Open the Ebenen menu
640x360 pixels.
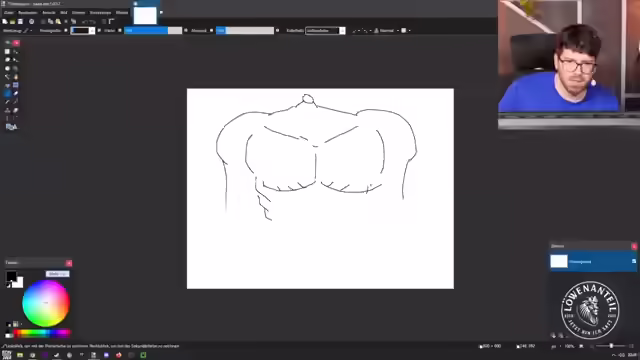78,13
